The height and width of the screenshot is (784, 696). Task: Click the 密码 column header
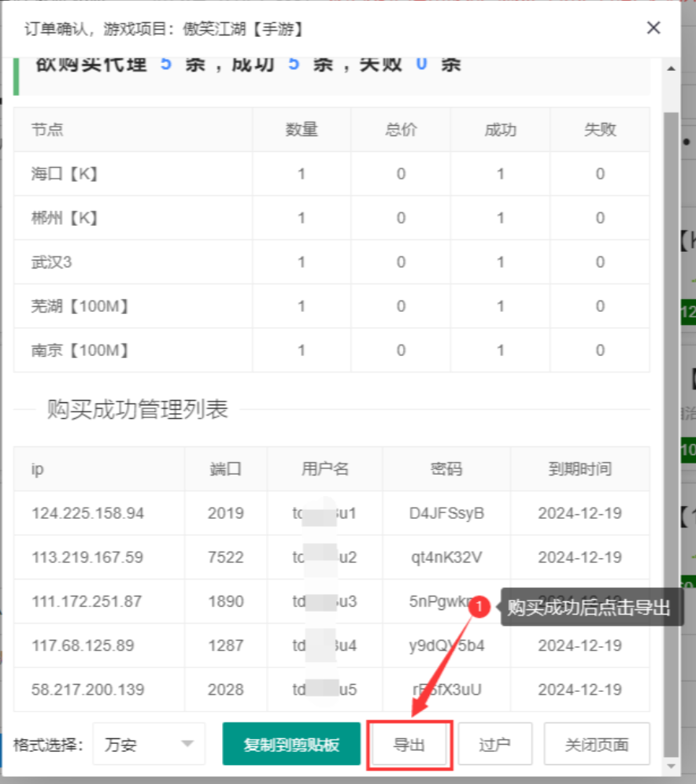[446, 469]
